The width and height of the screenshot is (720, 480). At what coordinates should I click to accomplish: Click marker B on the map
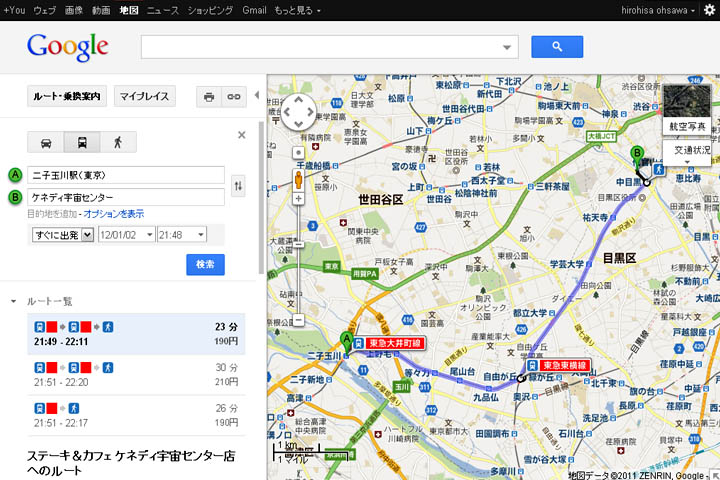637,156
